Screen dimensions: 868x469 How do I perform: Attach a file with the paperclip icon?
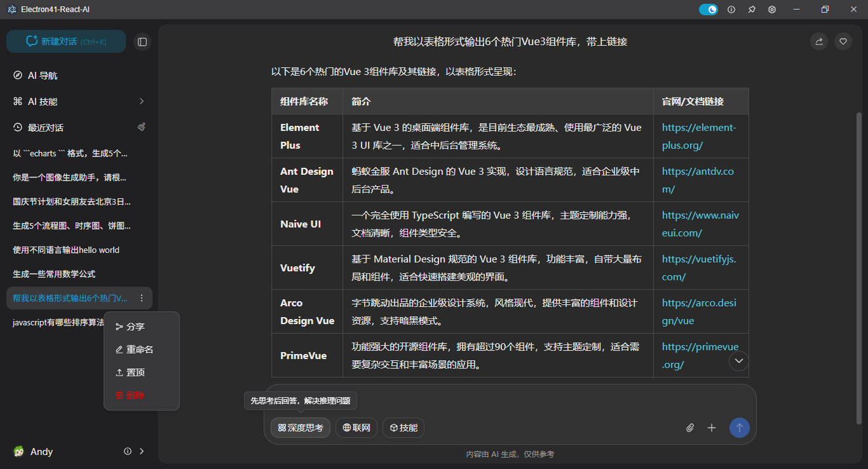point(690,428)
